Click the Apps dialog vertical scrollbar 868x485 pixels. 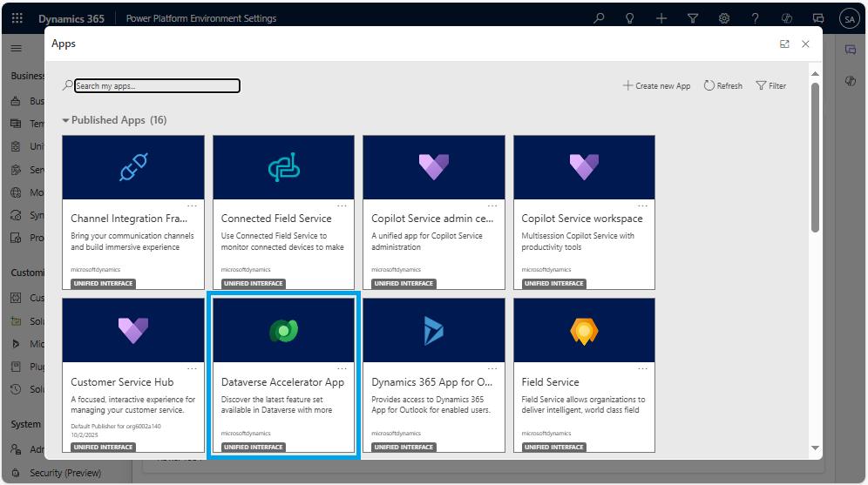(x=815, y=157)
